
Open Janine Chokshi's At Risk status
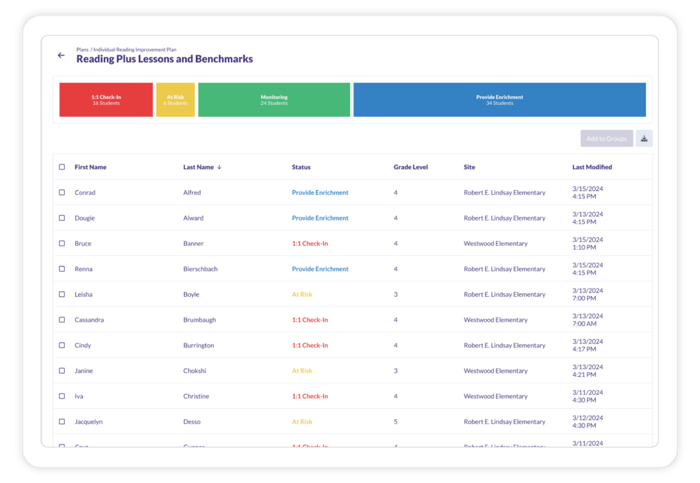302,371
